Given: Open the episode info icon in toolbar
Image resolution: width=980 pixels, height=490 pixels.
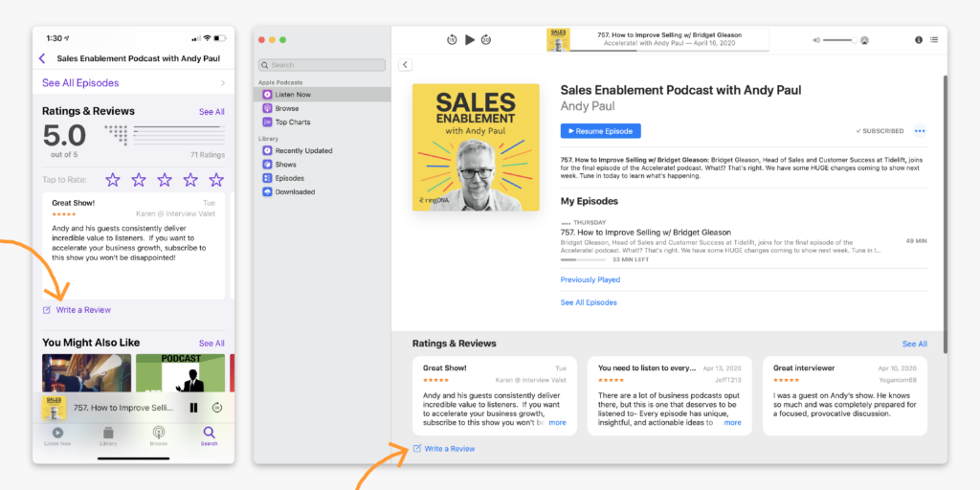Looking at the screenshot, I should [x=919, y=40].
